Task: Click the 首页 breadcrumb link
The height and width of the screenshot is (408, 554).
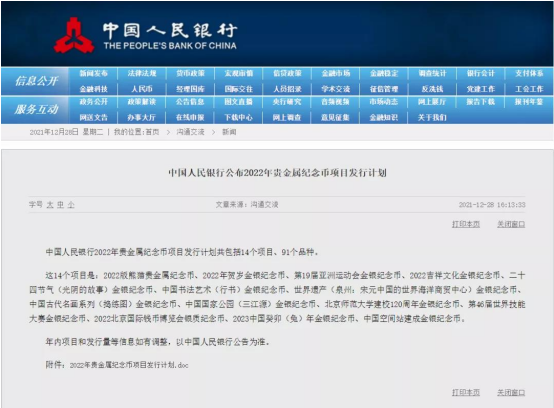Action: pos(152,132)
